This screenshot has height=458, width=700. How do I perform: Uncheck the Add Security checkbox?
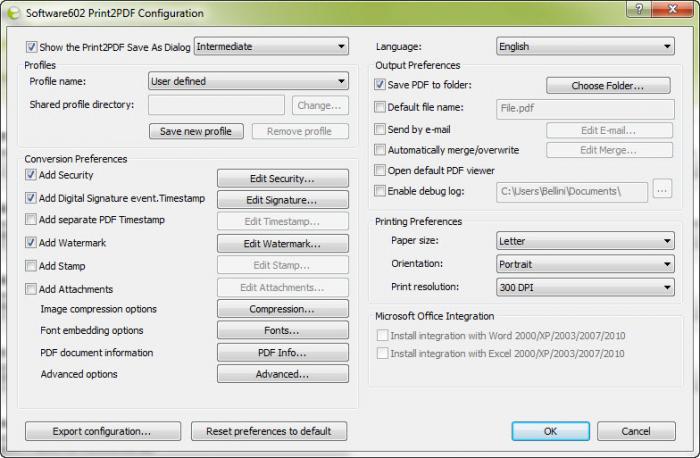click(30, 175)
